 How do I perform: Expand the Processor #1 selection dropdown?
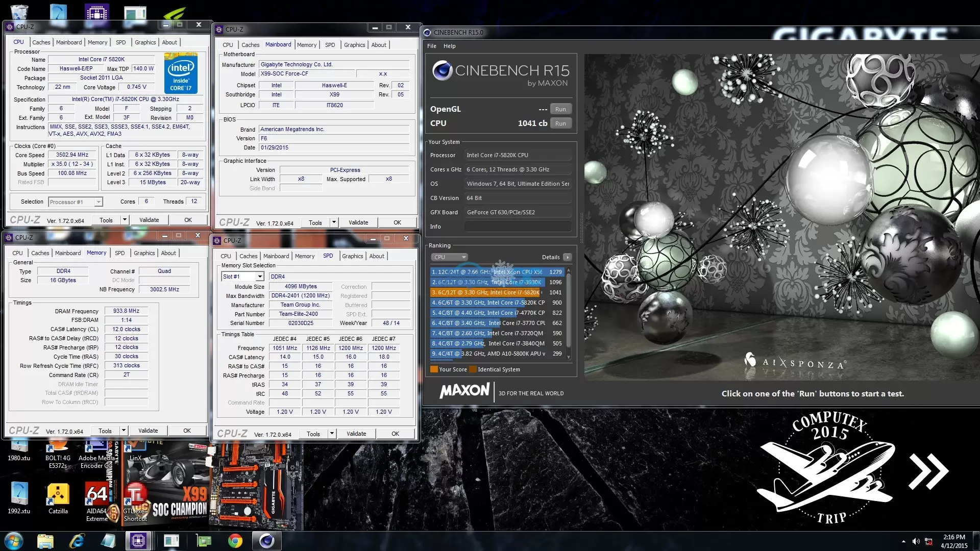(x=98, y=202)
